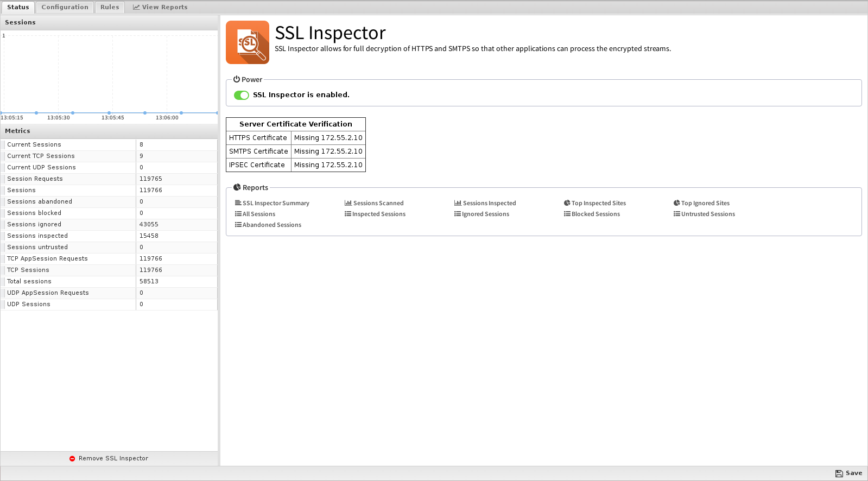Image resolution: width=868 pixels, height=481 pixels.
Task: Click the Top Ignored Sites pie icon
Action: click(x=676, y=203)
